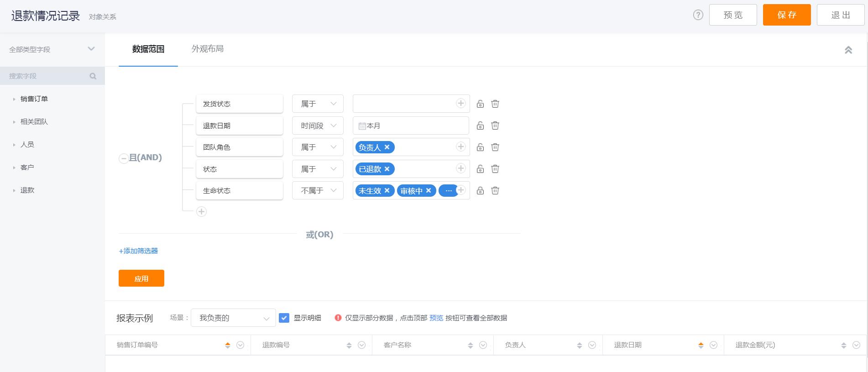868x372 pixels.
Task: Add value with plus in 状态 row
Action: 460,168
